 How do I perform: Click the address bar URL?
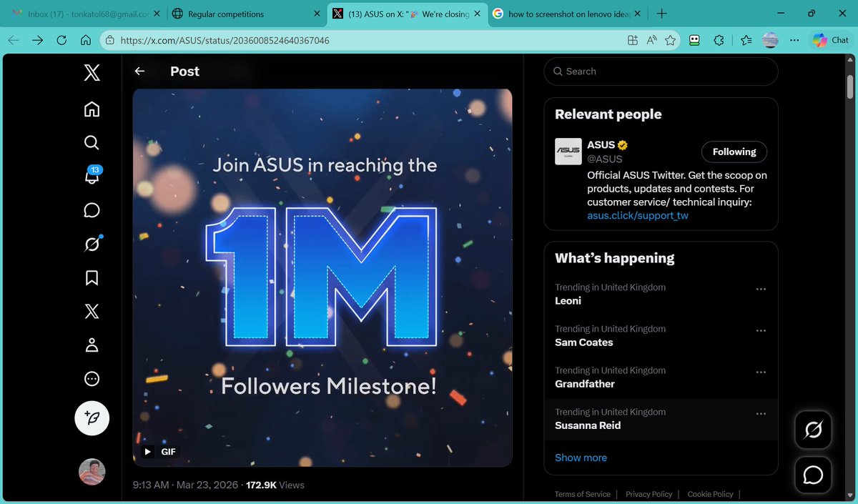(x=225, y=41)
